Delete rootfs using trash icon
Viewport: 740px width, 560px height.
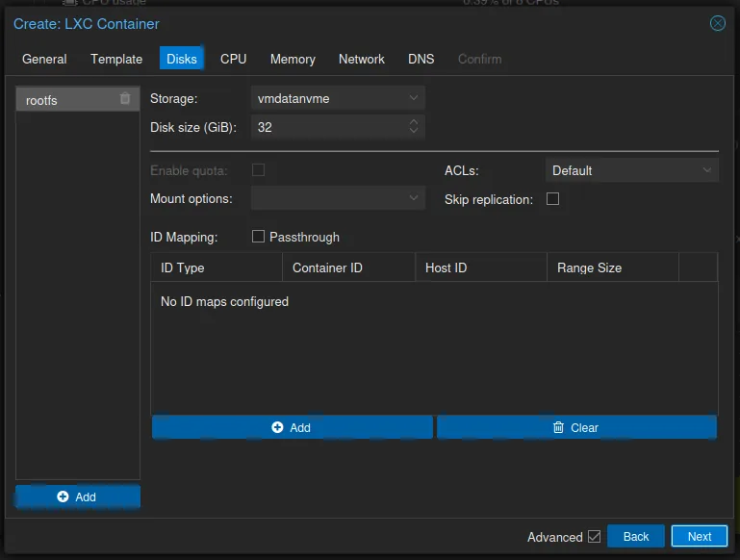(x=124, y=98)
